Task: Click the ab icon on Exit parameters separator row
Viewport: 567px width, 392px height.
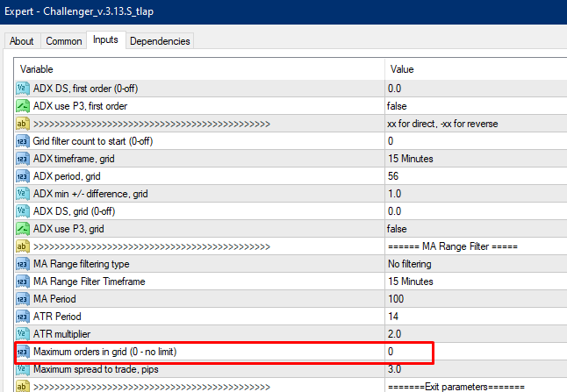Action: [x=23, y=386]
